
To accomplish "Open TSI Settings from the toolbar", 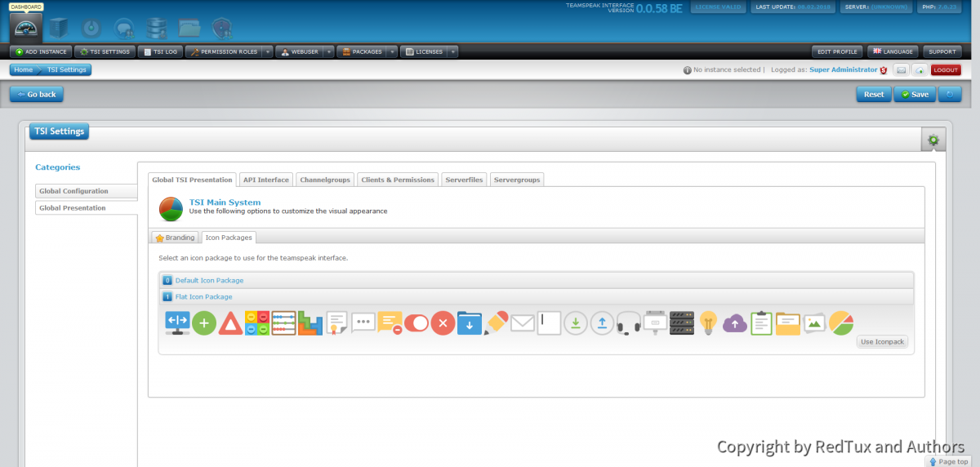I will click(105, 51).
